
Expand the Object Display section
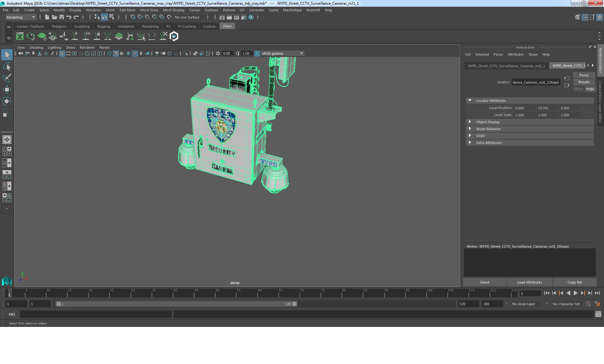[x=470, y=122]
